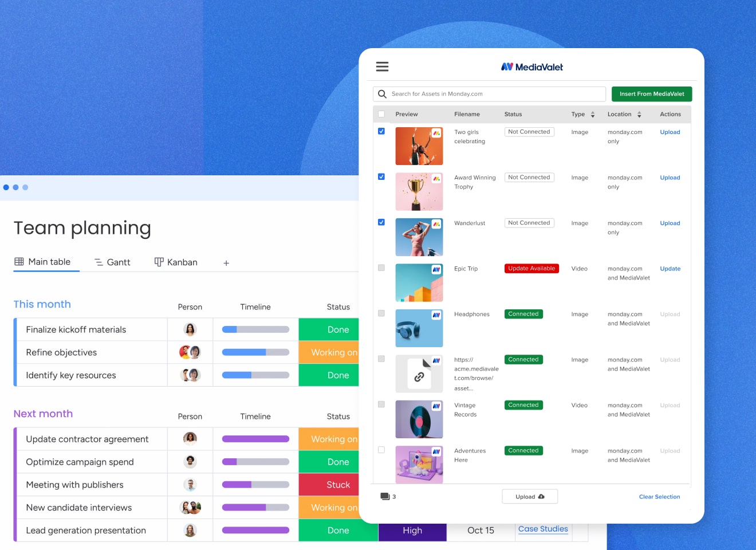Uncheck the Two girls celebrating checkbox
Screen dimensions: 756x550
click(381, 131)
